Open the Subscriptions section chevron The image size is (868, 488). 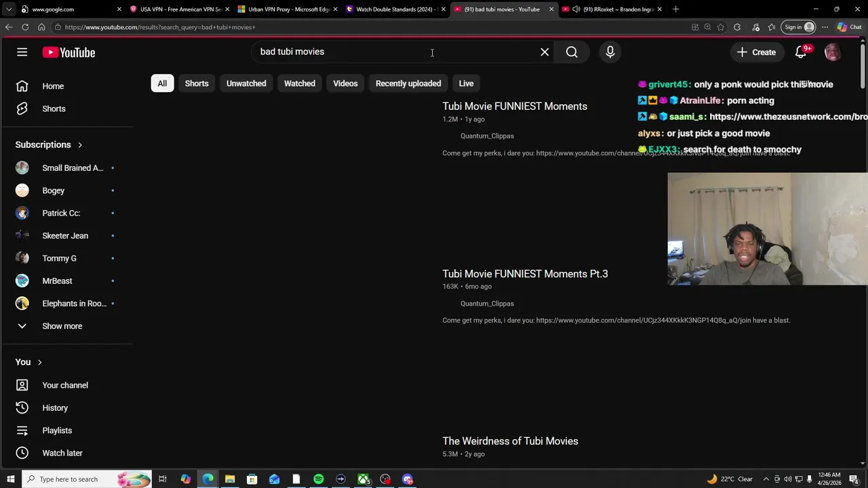80,145
